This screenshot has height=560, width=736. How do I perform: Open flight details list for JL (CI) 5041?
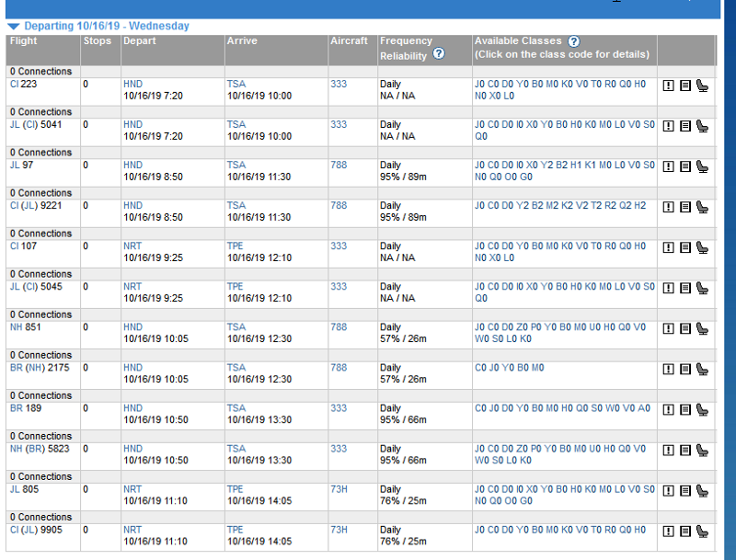click(x=685, y=126)
